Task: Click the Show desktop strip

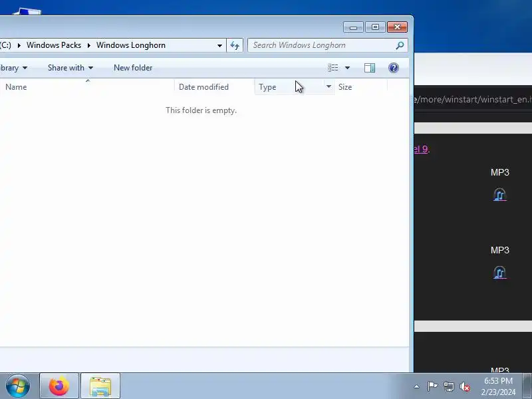Action: tap(527, 386)
